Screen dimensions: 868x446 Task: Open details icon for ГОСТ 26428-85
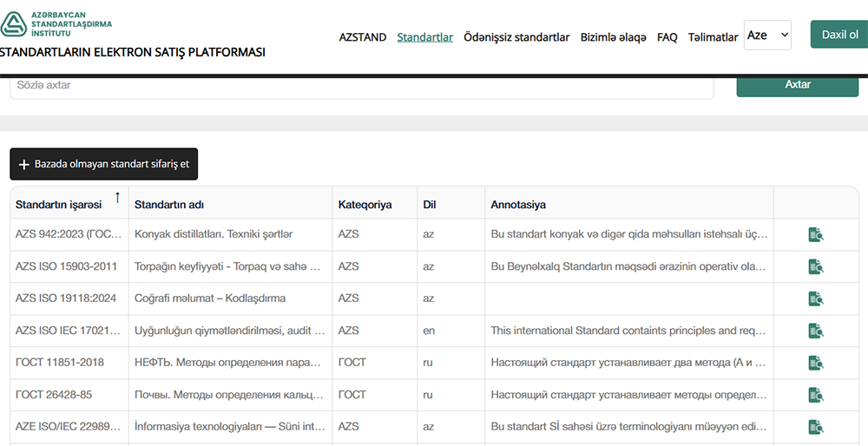815,395
